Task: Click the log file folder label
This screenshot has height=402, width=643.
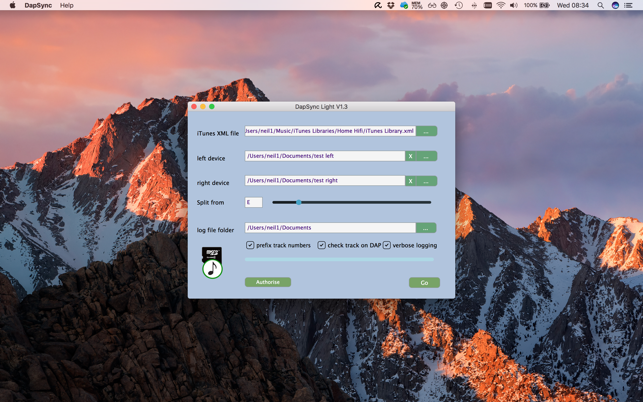Action: coord(215,230)
